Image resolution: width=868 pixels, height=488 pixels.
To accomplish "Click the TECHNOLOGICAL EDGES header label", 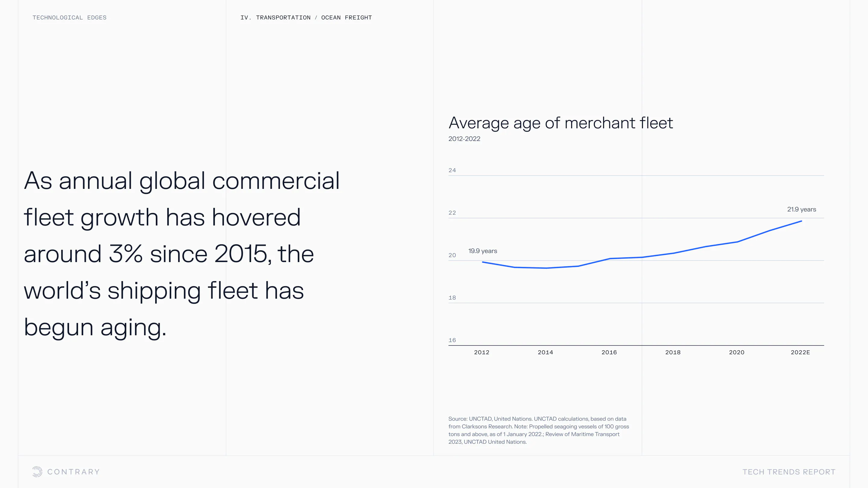I will [69, 17].
